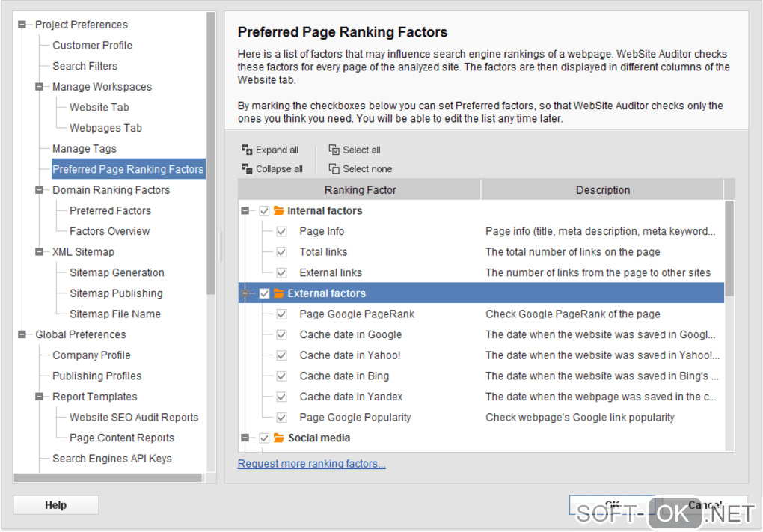Select Sitemap Generation in the tree
This screenshot has width=763, height=532.
click(x=117, y=273)
